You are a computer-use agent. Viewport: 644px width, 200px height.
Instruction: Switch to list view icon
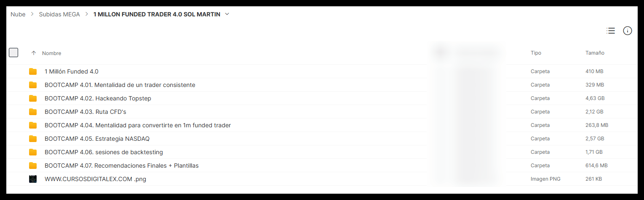(x=611, y=31)
